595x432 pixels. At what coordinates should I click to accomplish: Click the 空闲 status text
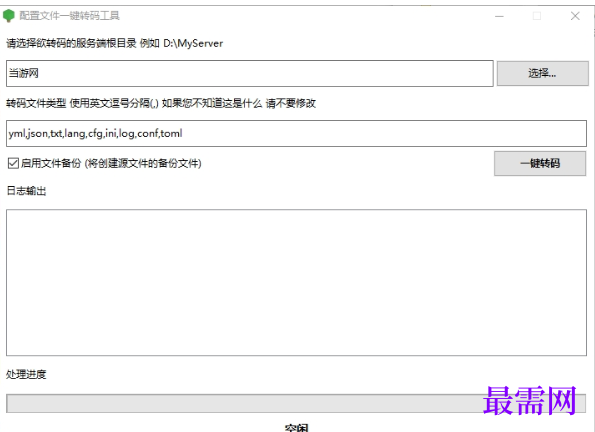click(x=296, y=428)
